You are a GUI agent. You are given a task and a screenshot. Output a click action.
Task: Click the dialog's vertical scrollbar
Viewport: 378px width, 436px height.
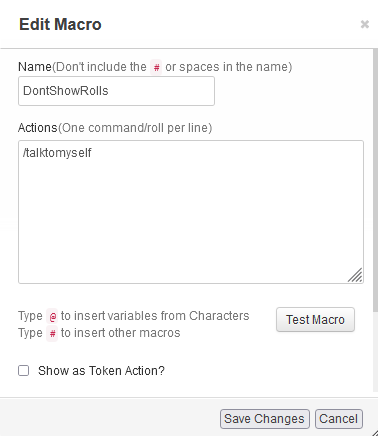pos(375,180)
